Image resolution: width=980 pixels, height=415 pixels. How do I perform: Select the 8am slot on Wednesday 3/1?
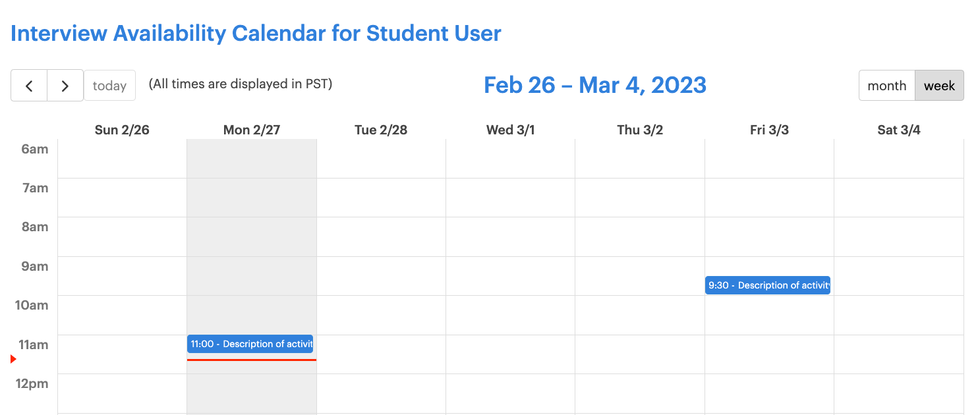[x=510, y=236]
